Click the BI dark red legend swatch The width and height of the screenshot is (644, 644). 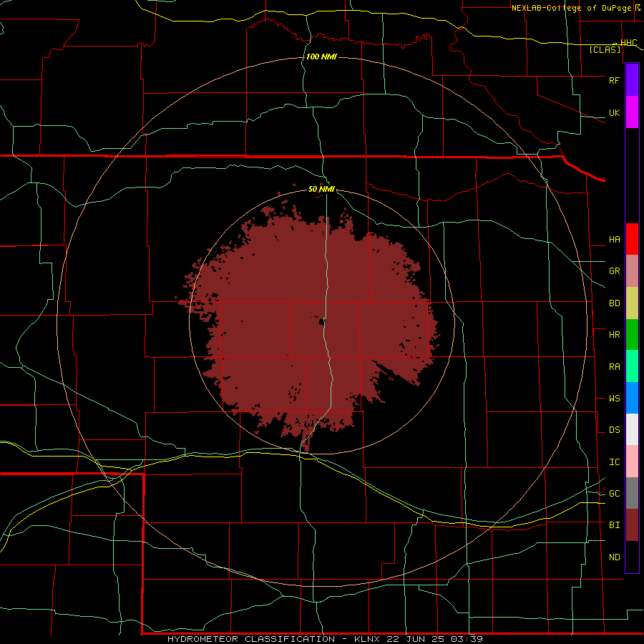[x=632, y=525]
